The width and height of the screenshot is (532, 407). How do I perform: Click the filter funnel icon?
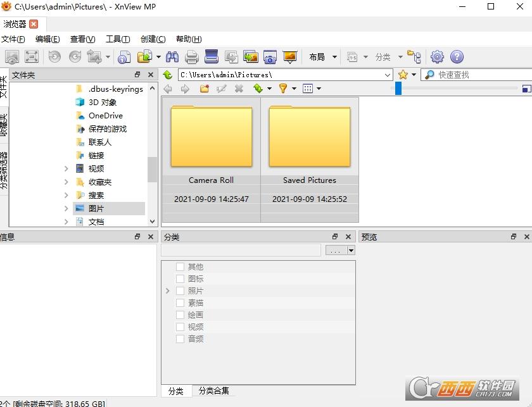pos(283,89)
